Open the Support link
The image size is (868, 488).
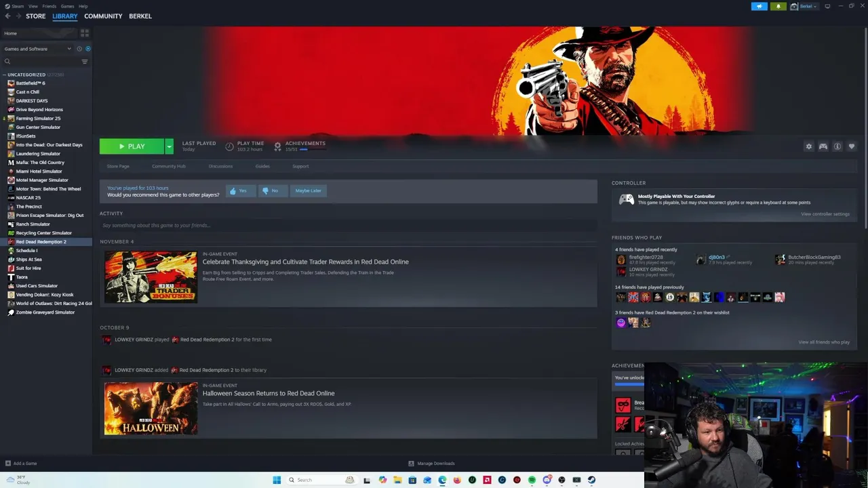pyautogui.click(x=300, y=166)
